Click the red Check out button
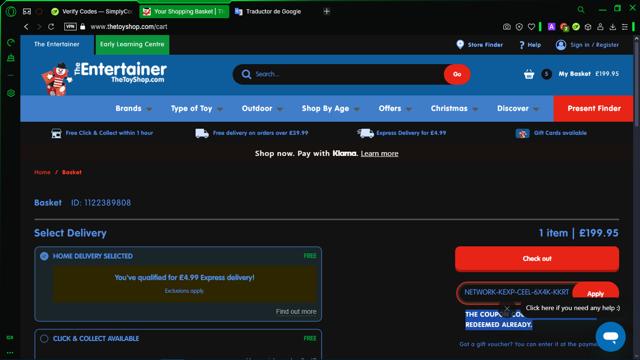 pos(537,259)
